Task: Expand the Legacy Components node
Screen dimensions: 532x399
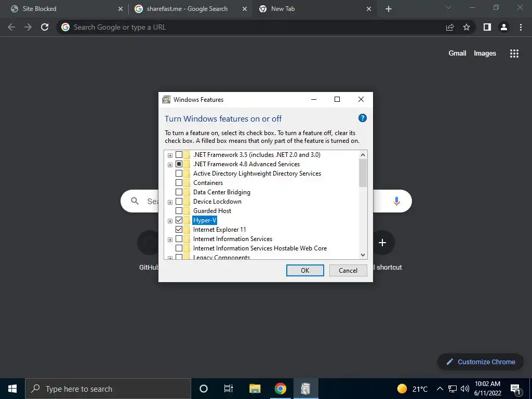Action: coord(170,258)
